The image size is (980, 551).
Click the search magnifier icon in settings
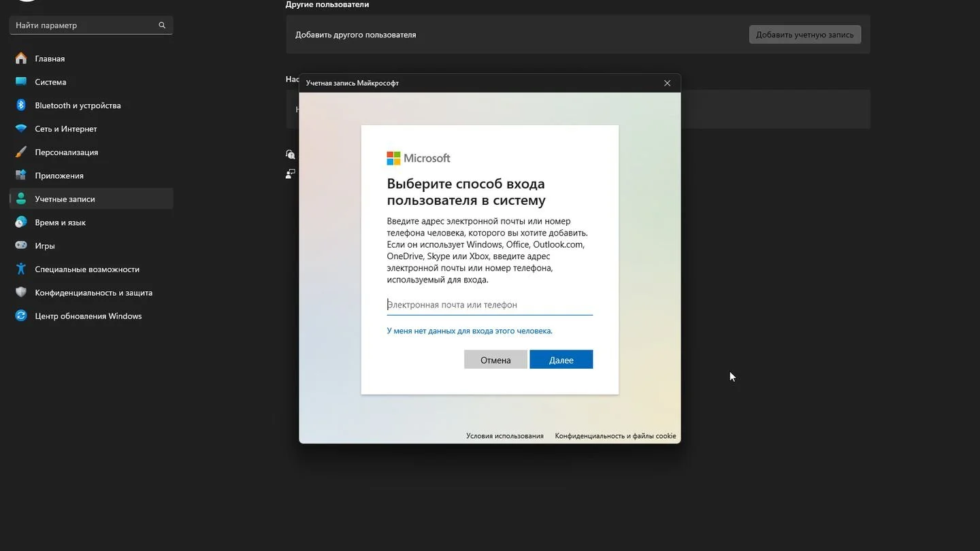click(x=162, y=25)
